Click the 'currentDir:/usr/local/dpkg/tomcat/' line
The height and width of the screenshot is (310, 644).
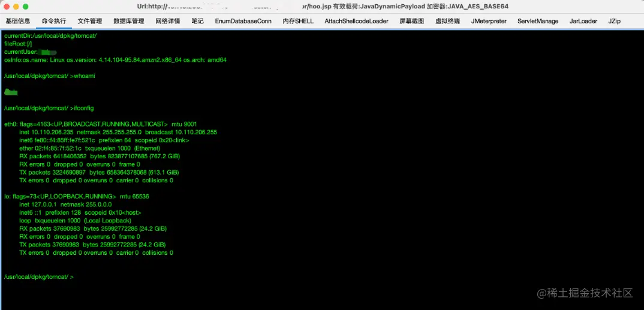coord(50,36)
